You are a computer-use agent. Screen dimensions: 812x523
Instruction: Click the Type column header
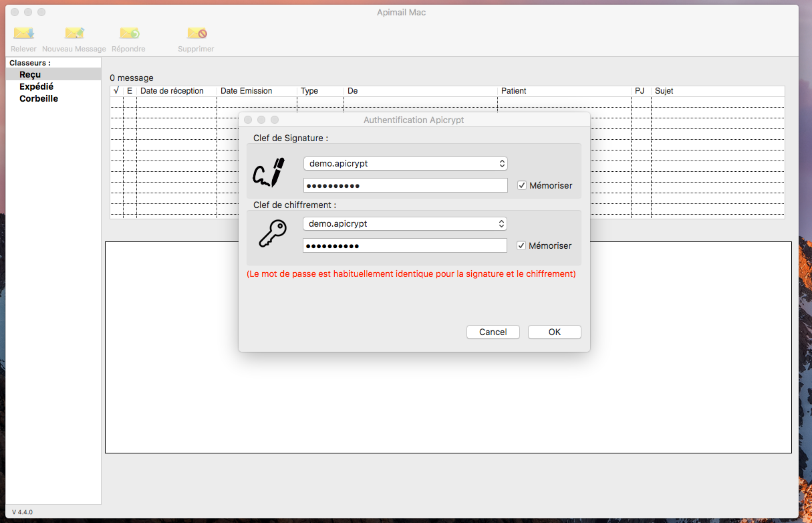[x=320, y=91]
